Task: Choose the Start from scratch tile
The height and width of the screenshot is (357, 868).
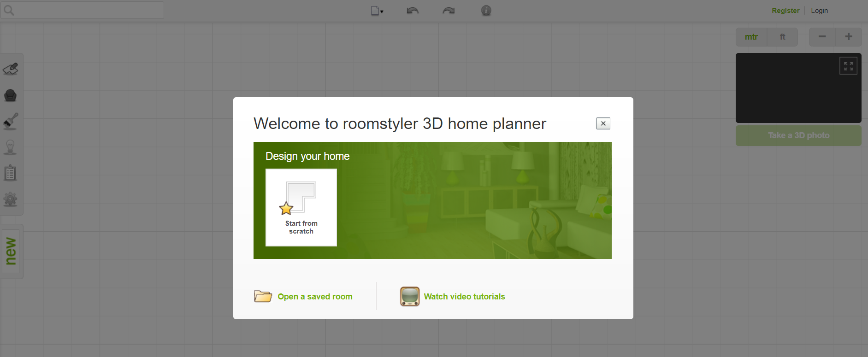Action: click(x=301, y=207)
